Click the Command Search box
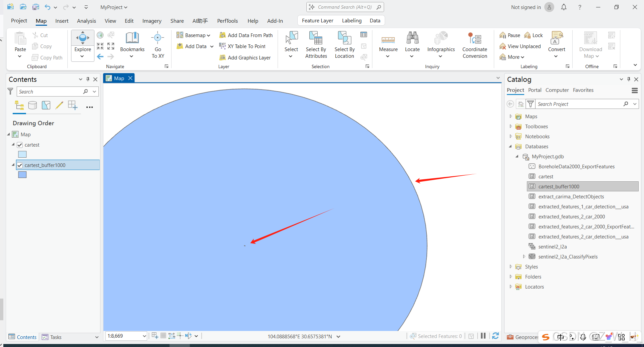Viewport: 644px width, 347px height. (345, 7)
